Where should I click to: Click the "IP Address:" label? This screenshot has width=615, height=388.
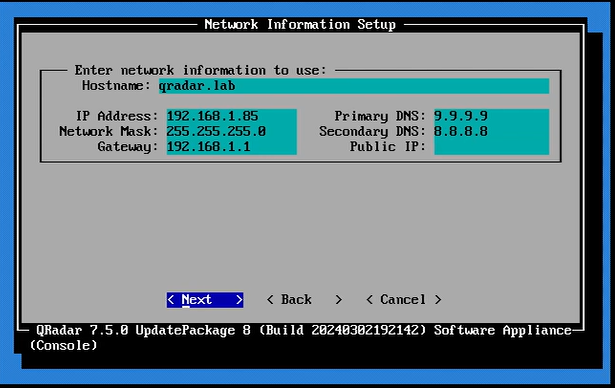pyautogui.click(x=116, y=117)
